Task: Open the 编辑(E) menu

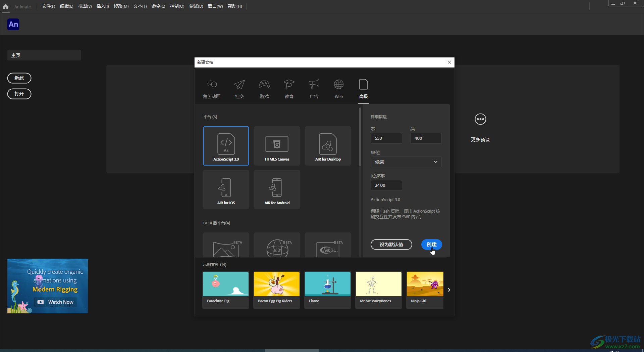Action: (66, 6)
